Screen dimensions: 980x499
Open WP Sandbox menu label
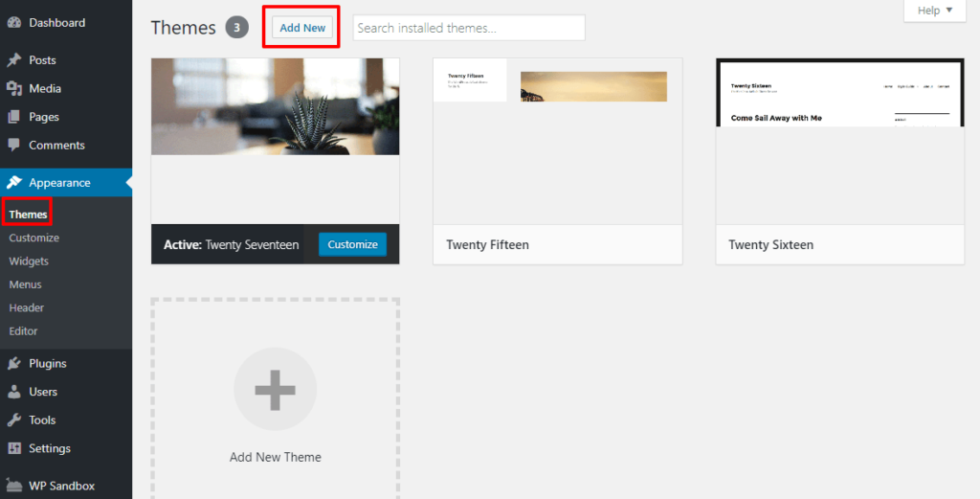point(62,486)
